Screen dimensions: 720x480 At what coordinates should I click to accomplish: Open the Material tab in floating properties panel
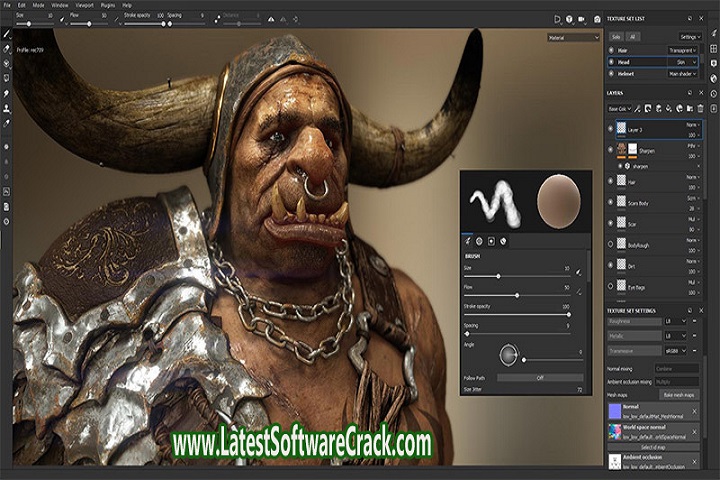[x=503, y=241]
